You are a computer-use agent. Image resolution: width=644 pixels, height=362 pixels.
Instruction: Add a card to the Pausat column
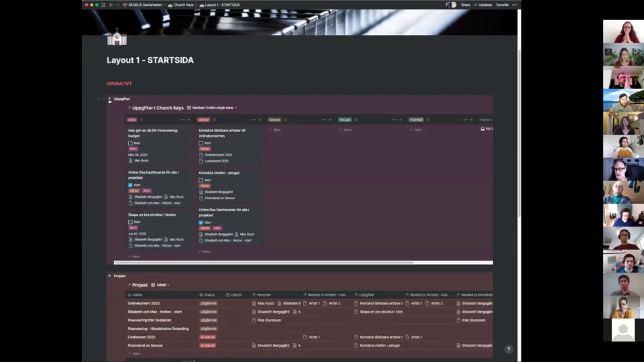[401, 120]
